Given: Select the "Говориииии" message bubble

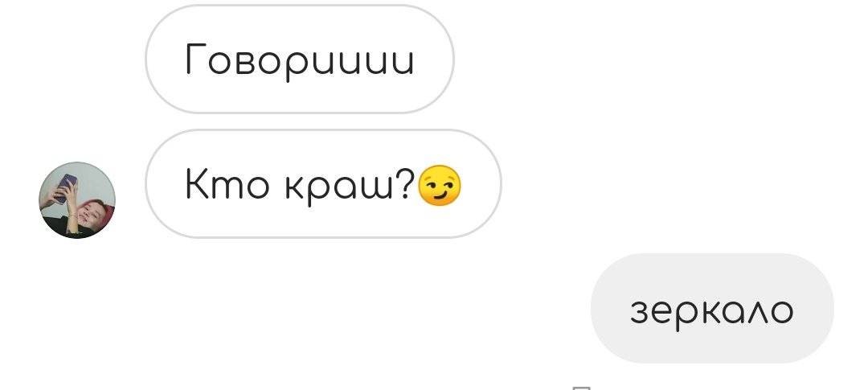Looking at the screenshot, I should pyautogui.click(x=300, y=59).
